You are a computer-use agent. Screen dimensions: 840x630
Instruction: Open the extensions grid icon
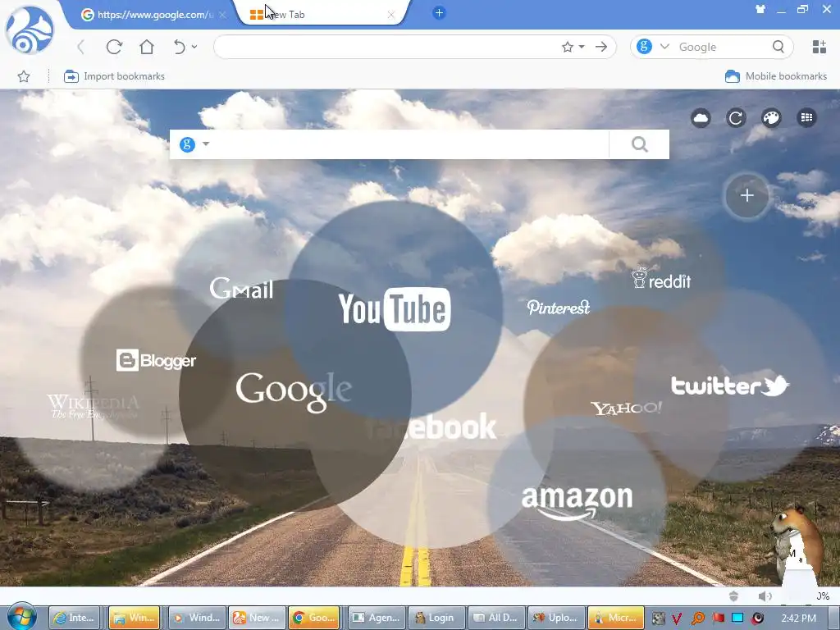click(x=819, y=47)
